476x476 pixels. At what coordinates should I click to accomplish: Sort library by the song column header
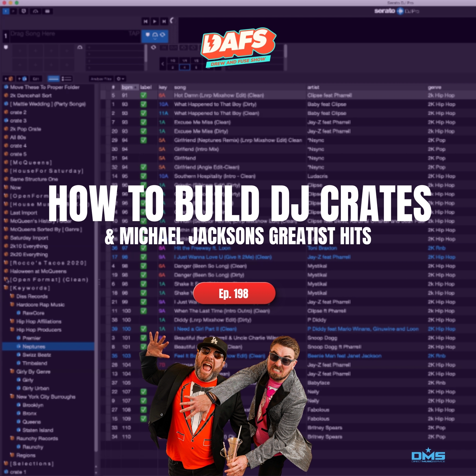239,87
